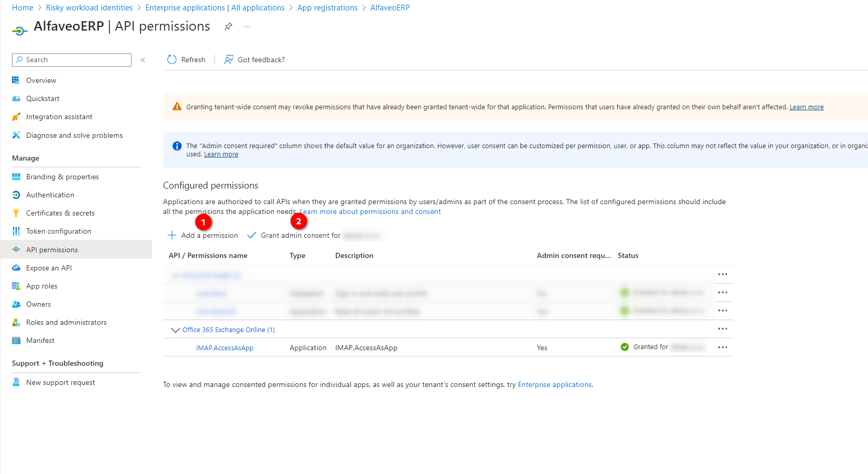Click the API / Permissions name column header
Screen dimensions: 868x474
208,256
